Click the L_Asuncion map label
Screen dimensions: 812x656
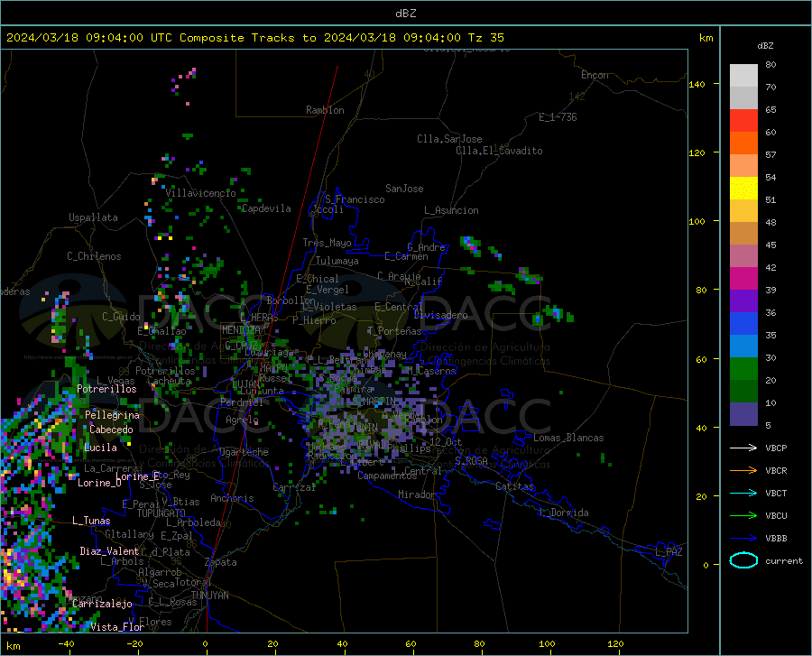coord(451,210)
